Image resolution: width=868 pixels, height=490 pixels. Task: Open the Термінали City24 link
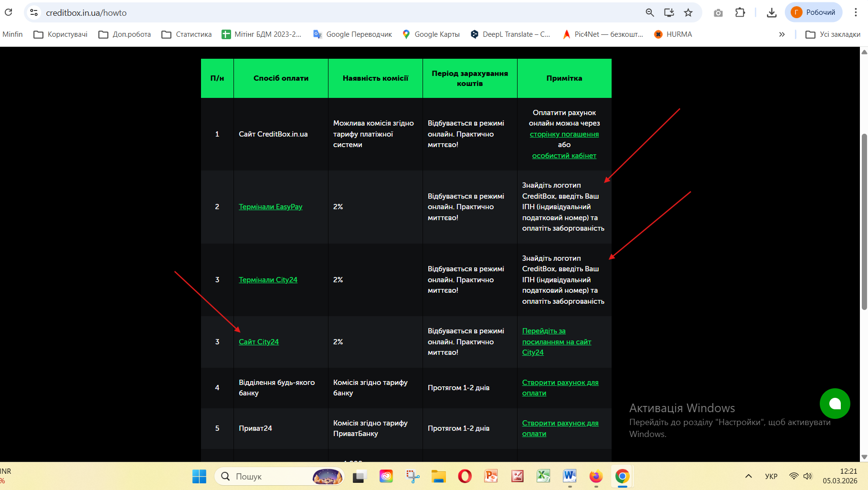pyautogui.click(x=268, y=280)
